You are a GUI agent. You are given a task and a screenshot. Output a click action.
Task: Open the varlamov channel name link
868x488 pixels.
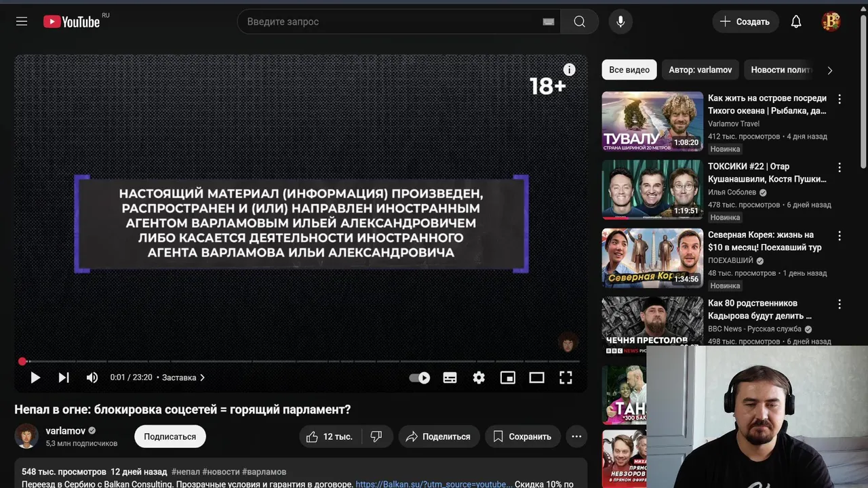[66, 430]
